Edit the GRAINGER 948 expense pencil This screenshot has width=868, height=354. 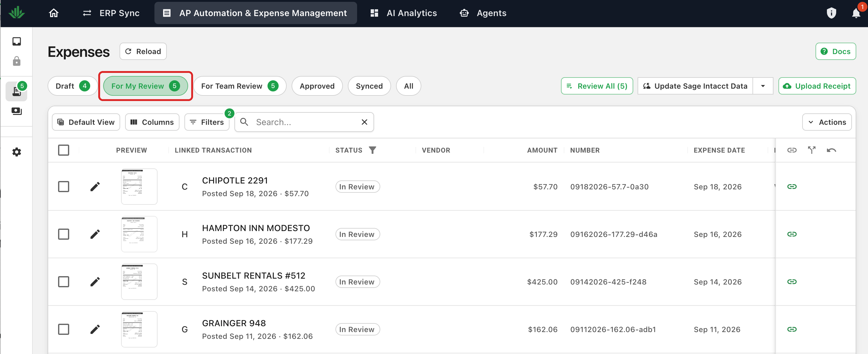95,329
